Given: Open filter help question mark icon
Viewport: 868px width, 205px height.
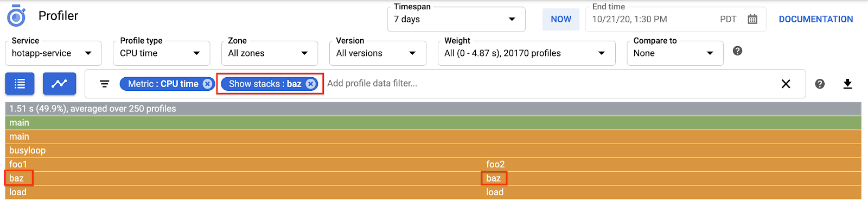Looking at the screenshot, I should [820, 84].
